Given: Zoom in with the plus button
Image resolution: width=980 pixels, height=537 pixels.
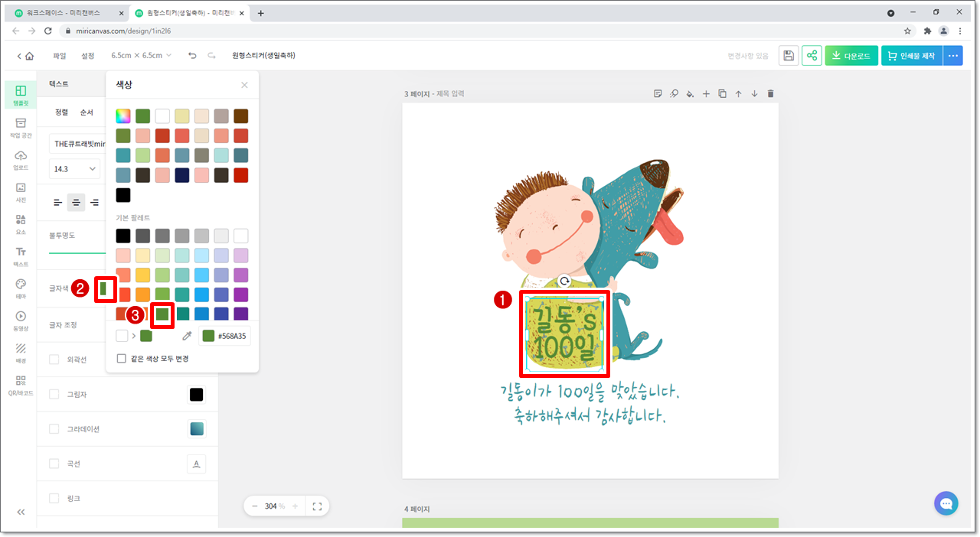Looking at the screenshot, I should [295, 506].
